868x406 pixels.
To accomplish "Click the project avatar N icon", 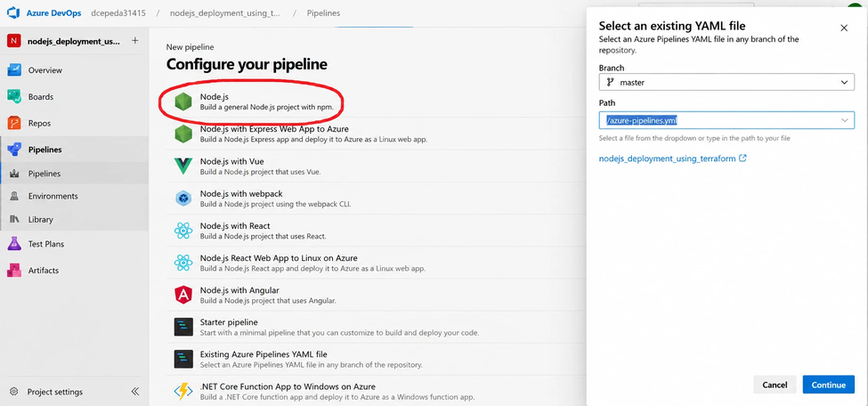I will [13, 41].
